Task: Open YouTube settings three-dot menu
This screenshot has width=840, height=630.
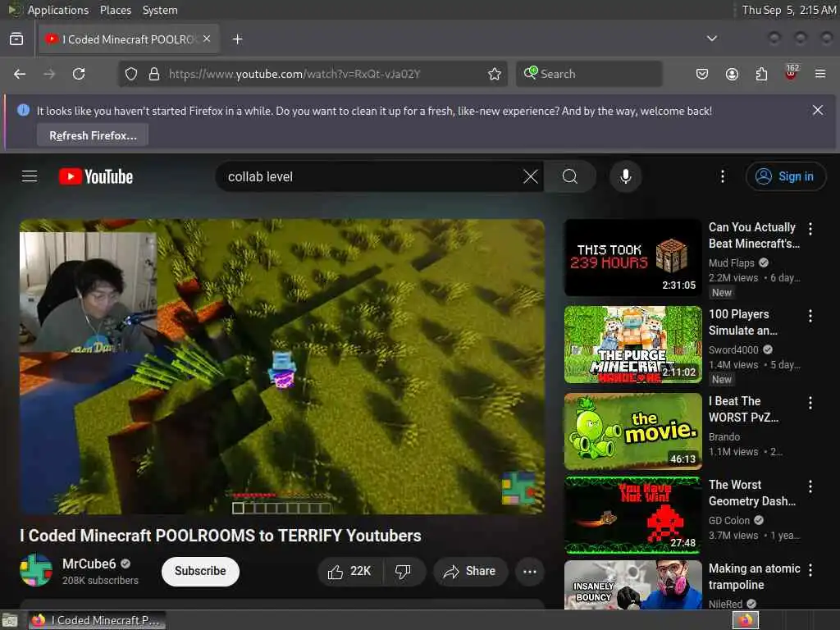Action: click(722, 177)
